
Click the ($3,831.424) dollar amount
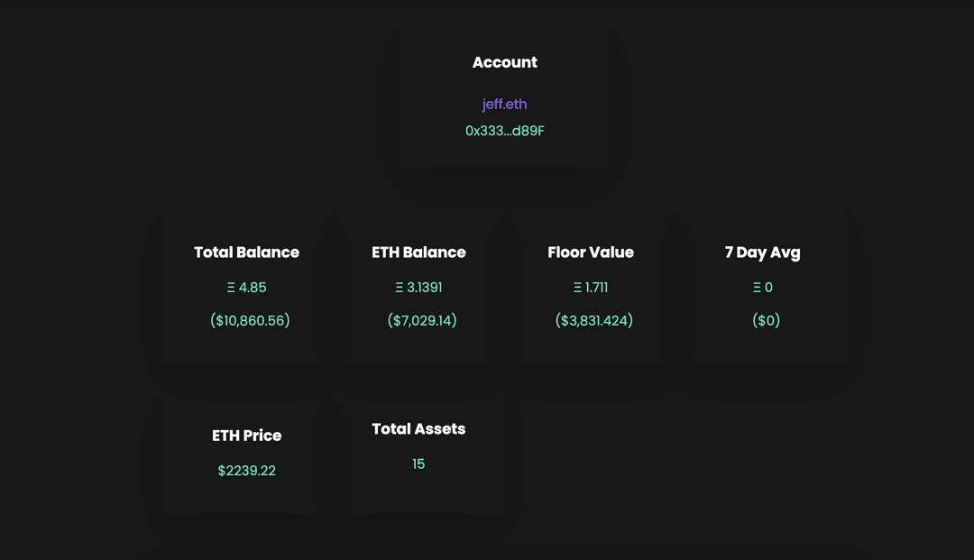pos(594,320)
